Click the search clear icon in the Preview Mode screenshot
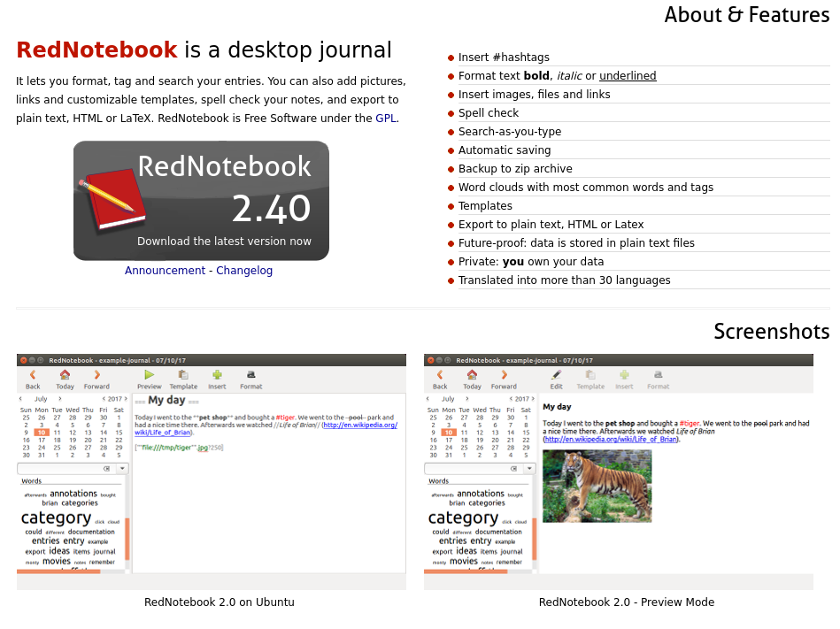The width and height of the screenshot is (840, 629). 513,468
